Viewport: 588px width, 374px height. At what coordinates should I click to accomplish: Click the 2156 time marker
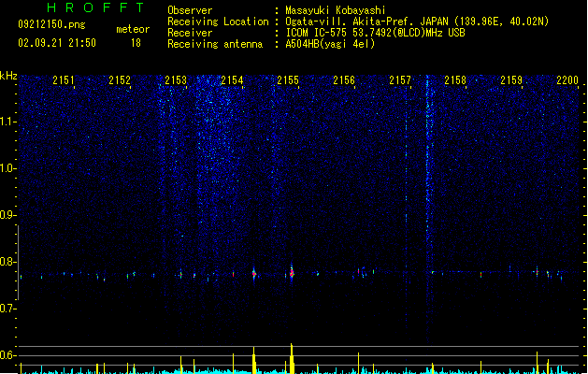coord(344,80)
